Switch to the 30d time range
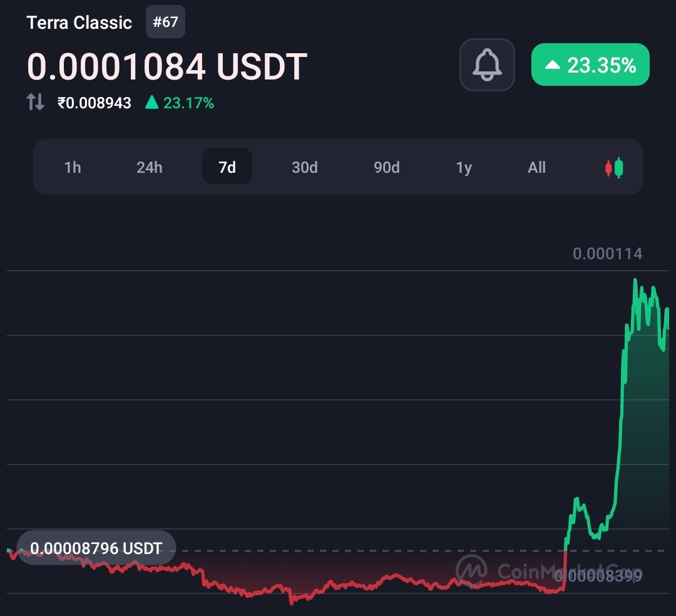The height and width of the screenshot is (616, 676). [x=305, y=167]
